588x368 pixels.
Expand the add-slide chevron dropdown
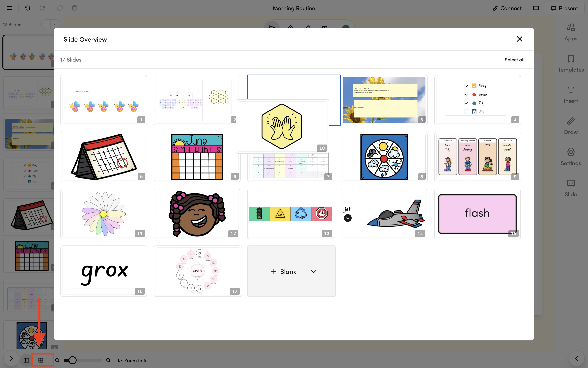click(56, 24)
